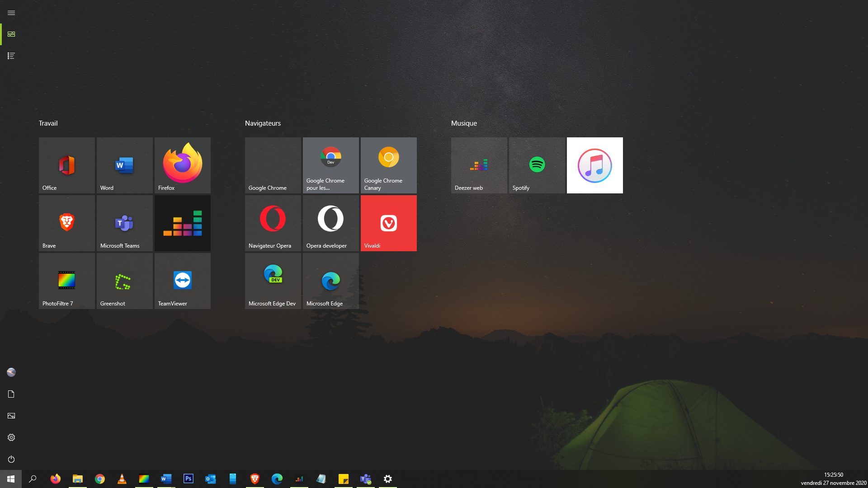The height and width of the screenshot is (488, 868).
Task: Open Photoshop from the taskbar
Action: 188,479
